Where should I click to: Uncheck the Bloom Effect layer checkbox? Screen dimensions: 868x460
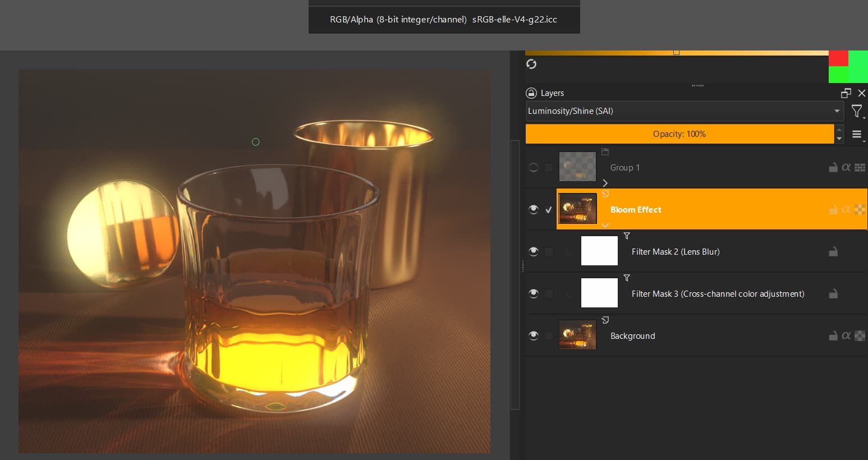coord(549,210)
